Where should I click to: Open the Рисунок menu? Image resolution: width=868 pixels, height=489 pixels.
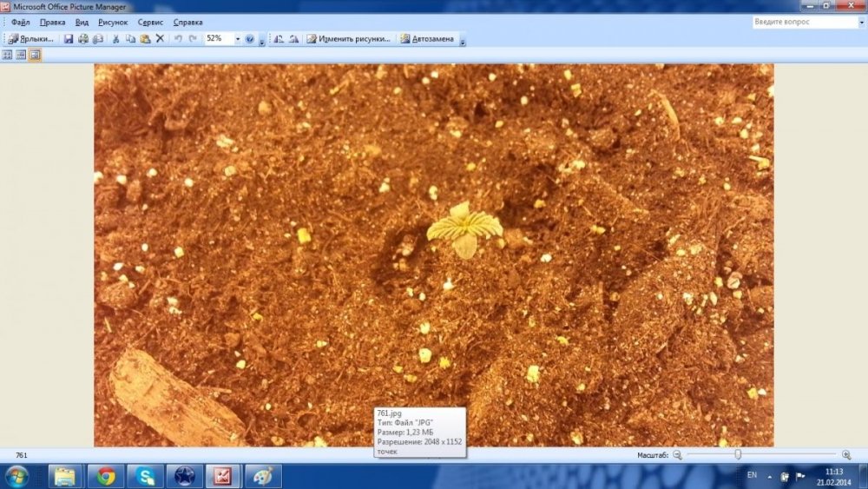coord(113,23)
